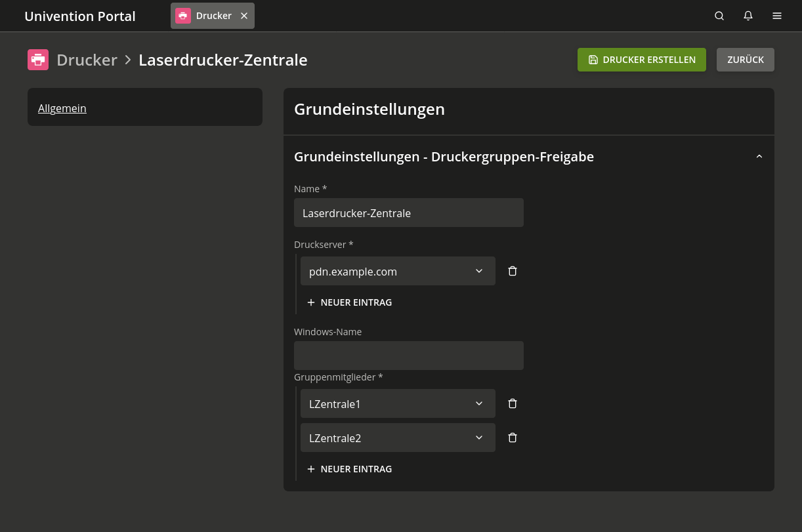Image resolution: width=802 pixels, height=532 pixels.
Task: Click the Windows-Name input field
Action: (408, 355)
